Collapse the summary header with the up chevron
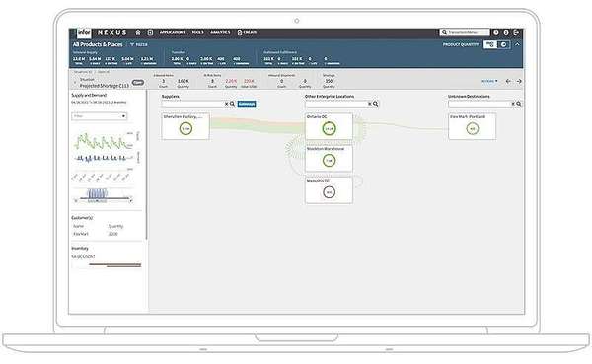The width and height of the screenshot is (592, 364). (x=517, y=44)
